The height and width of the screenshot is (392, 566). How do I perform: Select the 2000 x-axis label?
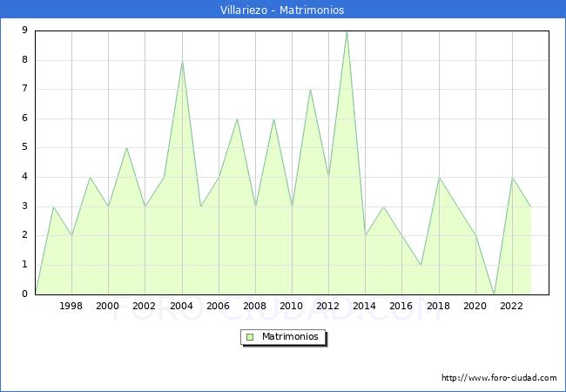pos(108,306)
